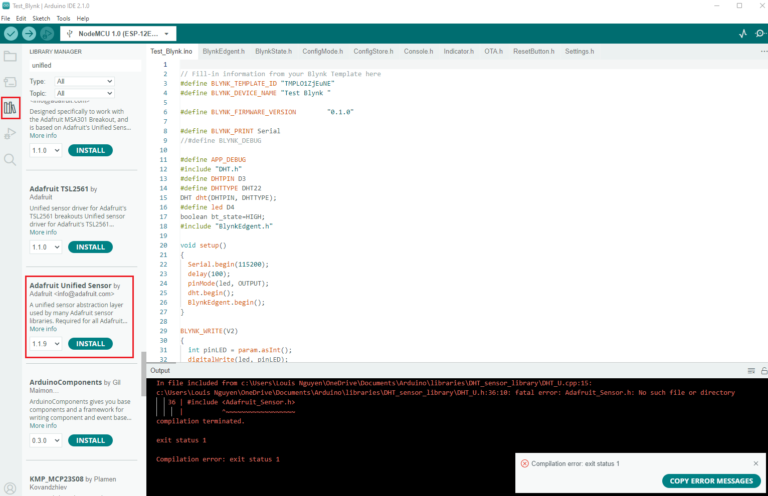Screen dimensions: 768x496
Task: Switch to the BlynkEdgent.h tab
Action: [225, 51]
